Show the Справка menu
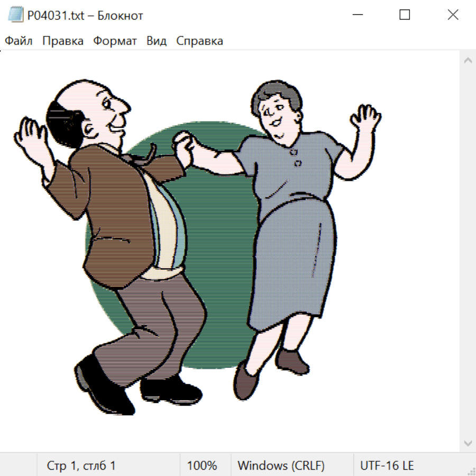 (x=199, y=41)
